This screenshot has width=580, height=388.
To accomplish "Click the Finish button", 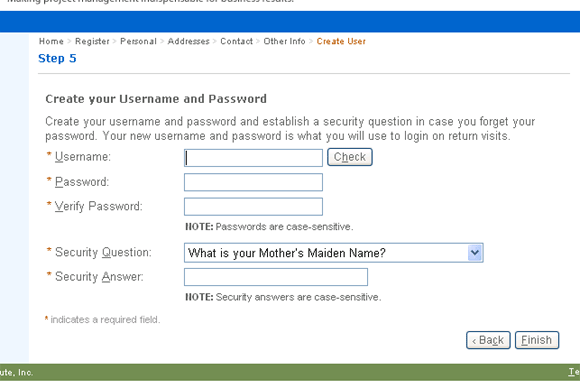I will (537, 340).
